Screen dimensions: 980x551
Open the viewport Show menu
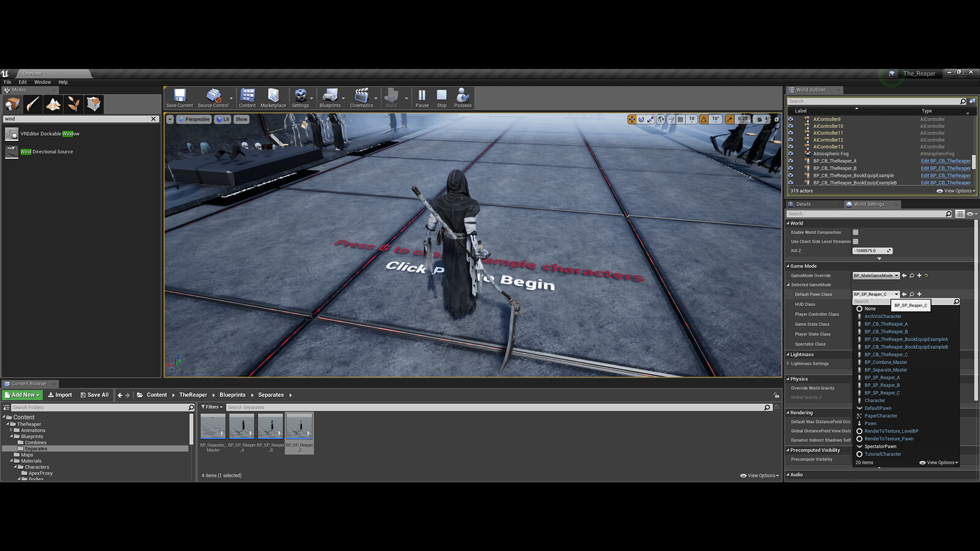click(x=241, y=119)
